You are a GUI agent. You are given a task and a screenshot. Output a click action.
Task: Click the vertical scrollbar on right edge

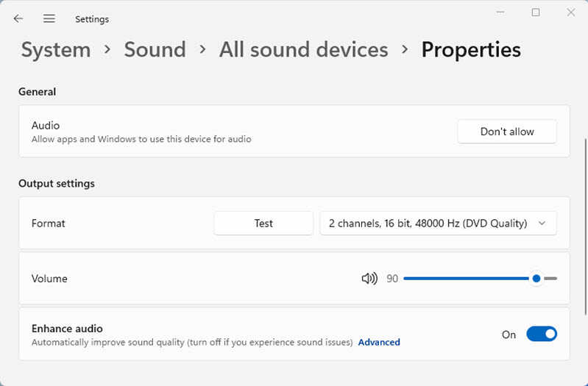click(x=585, y=226)
